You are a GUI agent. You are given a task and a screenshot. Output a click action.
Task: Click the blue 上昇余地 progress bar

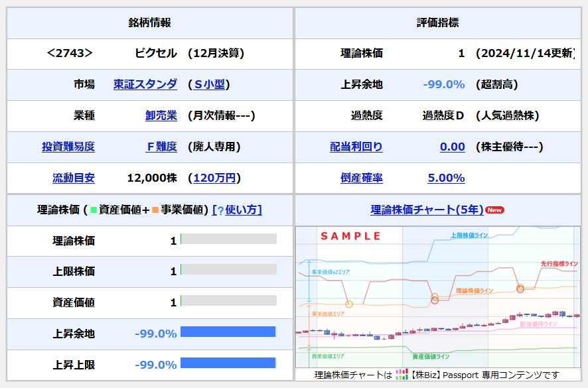click(x=229, y=334)
